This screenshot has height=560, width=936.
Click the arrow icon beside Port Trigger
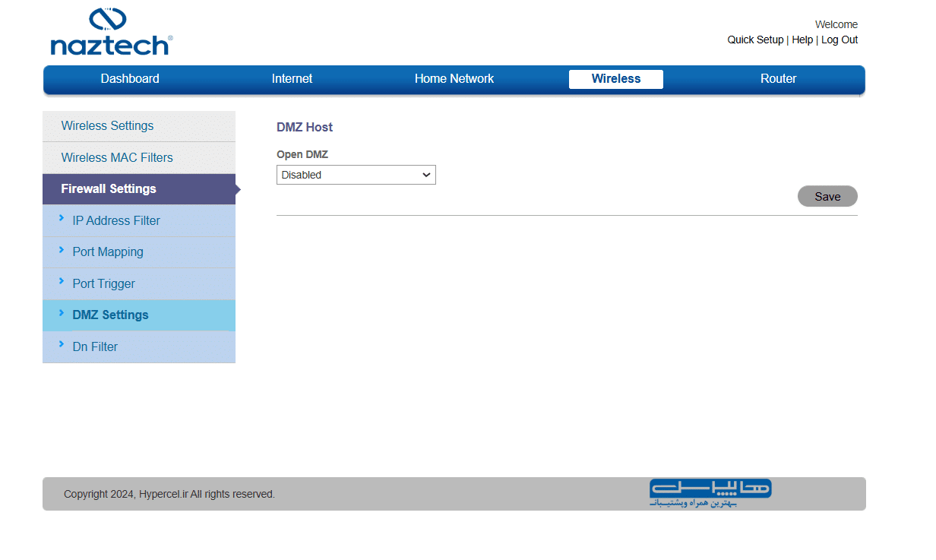click(x=61, y=282)
